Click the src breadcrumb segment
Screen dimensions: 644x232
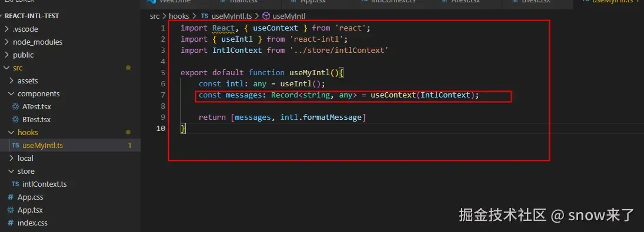pos(155,16)
